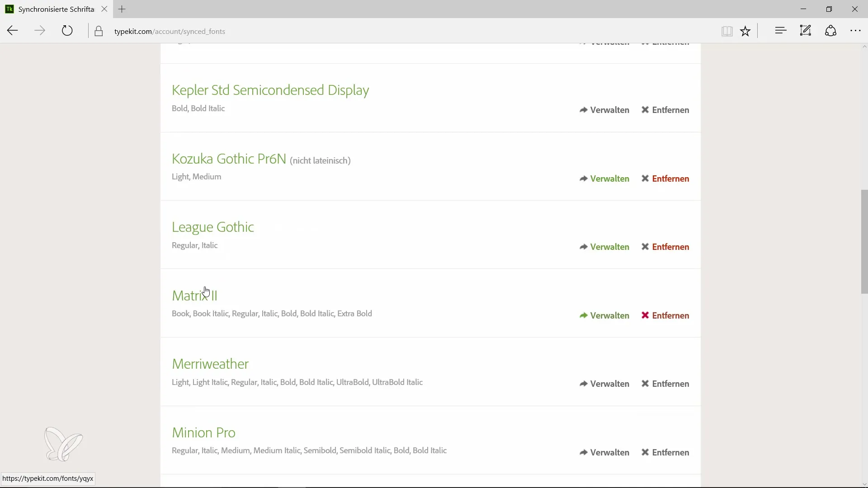Click Verwalten for Kepler Std Semicondensed Display
Screen dimensions: 868x488
(604, 110)
